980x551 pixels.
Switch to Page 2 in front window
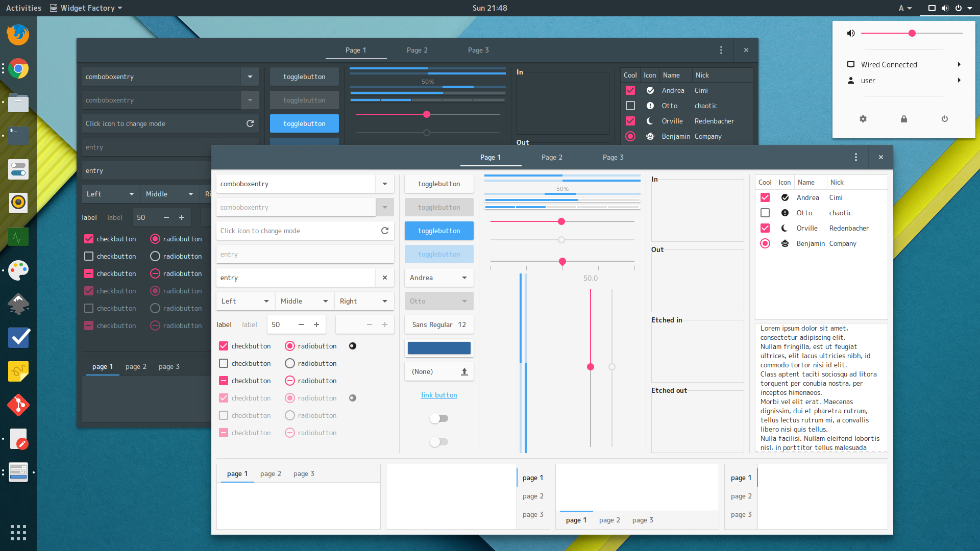point(552,157)
